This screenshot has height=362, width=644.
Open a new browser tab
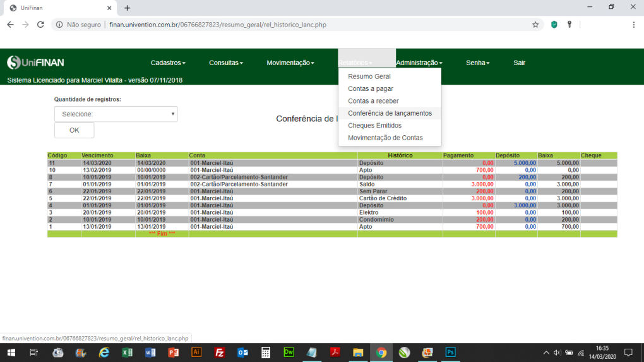[127, 8]
